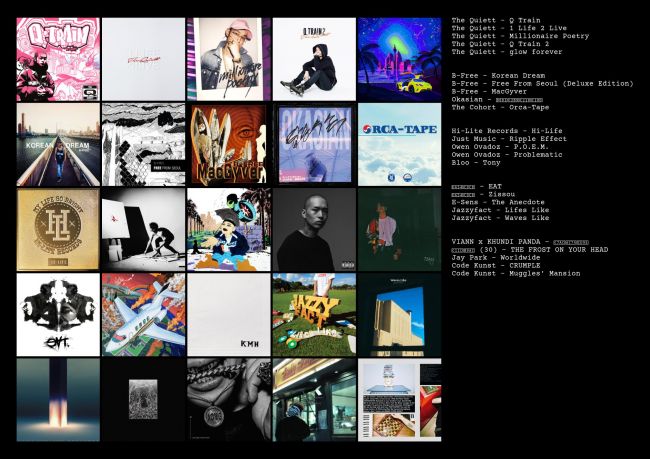Select the list line ending in 'EAT'

(x=477, y=186)
